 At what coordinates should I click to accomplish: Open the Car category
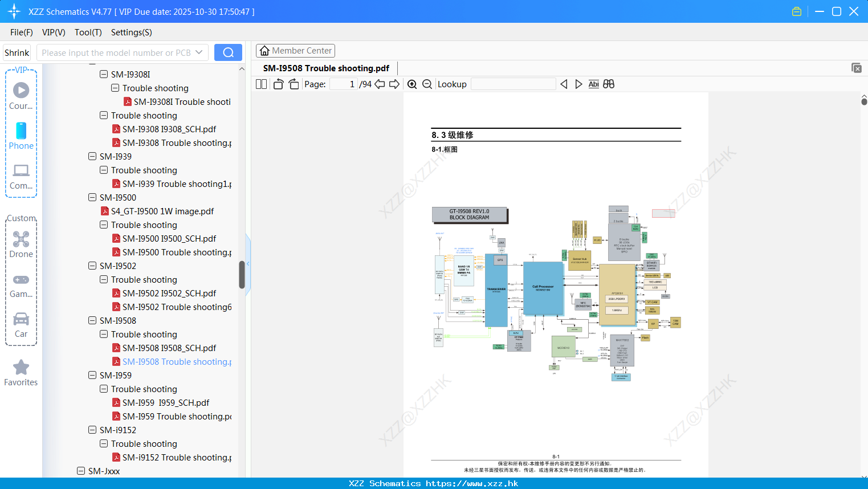pos(21,325)
